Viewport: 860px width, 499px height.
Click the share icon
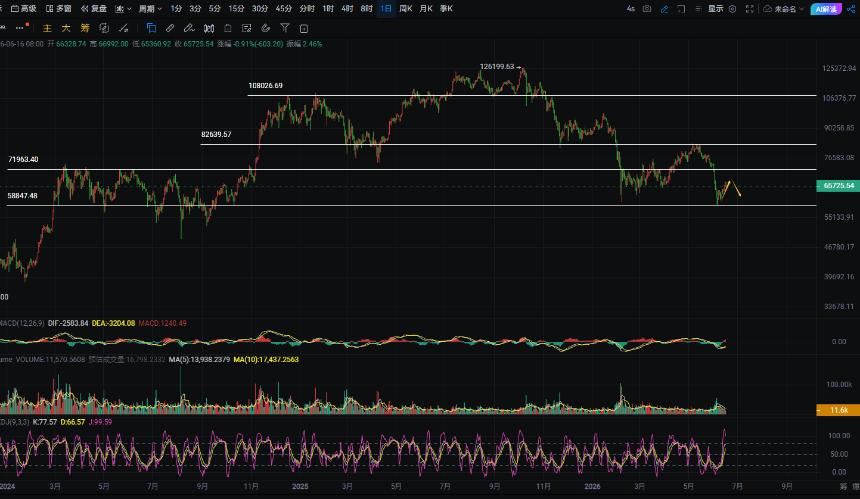851,9
